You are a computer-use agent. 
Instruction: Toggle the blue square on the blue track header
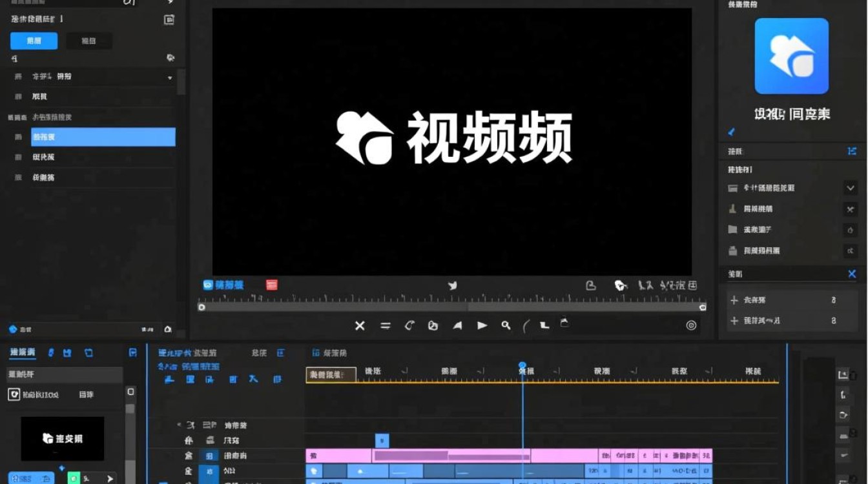click(209, 472)
